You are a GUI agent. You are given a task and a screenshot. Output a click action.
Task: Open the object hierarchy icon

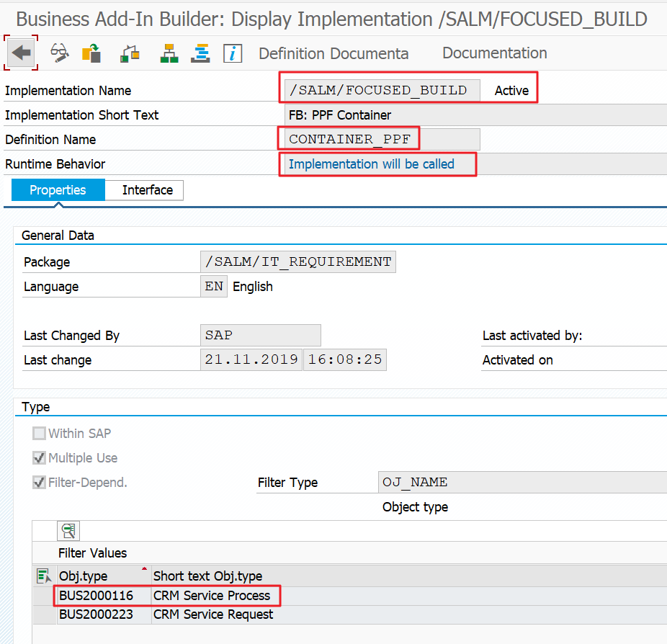169,53
